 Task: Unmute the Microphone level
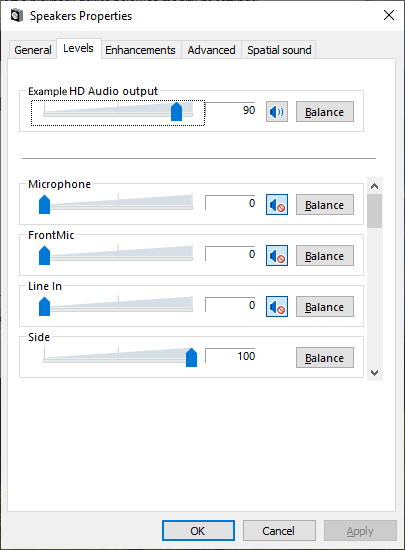[x=277, y=204]
